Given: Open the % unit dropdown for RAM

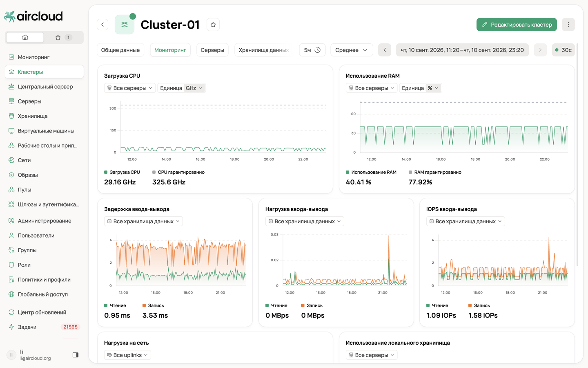Looking at the screenshot, I should (x=433, y=88).
